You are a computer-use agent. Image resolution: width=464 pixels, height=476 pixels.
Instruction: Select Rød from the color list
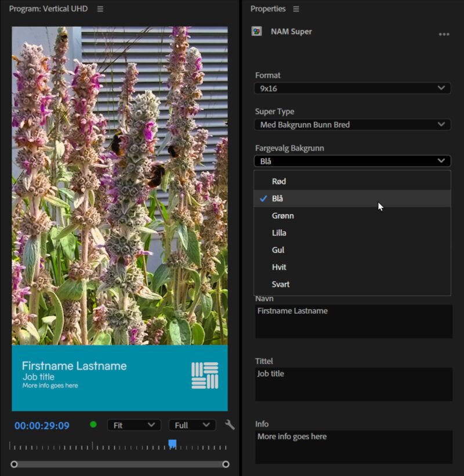[279, 181]
